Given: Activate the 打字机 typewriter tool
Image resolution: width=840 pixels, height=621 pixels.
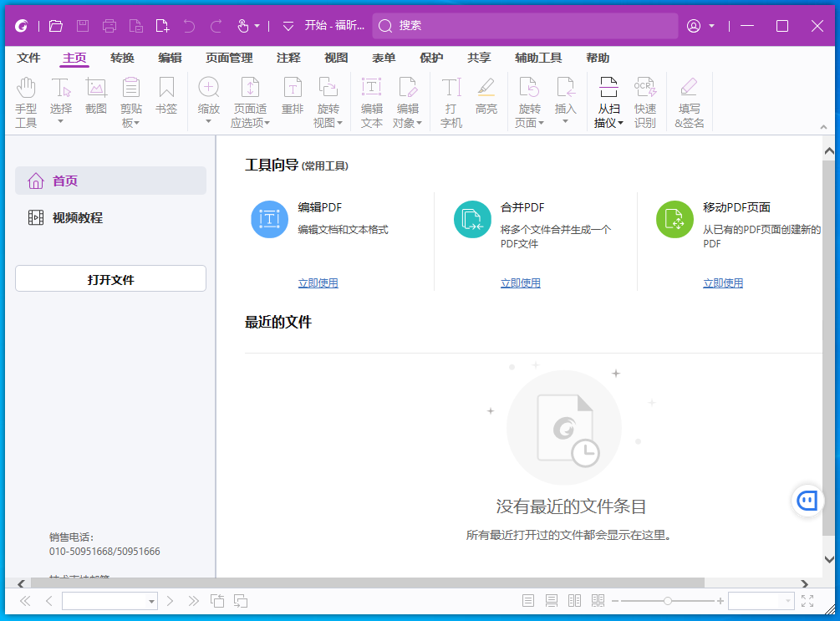Looking at the screenshot, I should click(x=451, y=101).
